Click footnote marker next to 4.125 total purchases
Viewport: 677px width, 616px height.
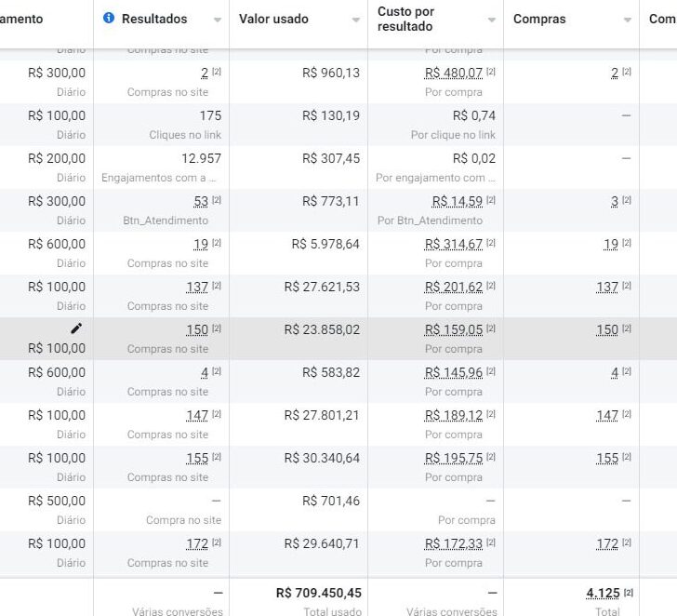tap(628, 593)
